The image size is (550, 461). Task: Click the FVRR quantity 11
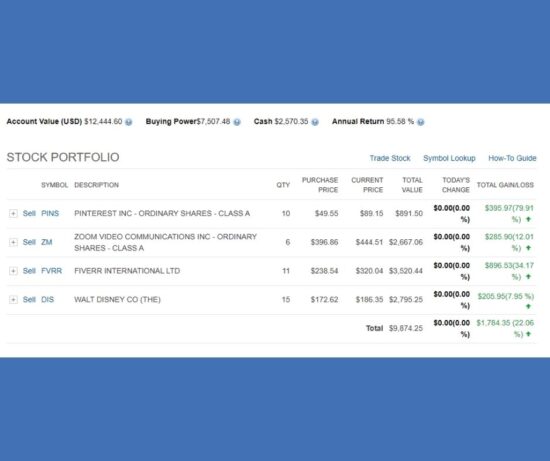[x=286, y=271]
